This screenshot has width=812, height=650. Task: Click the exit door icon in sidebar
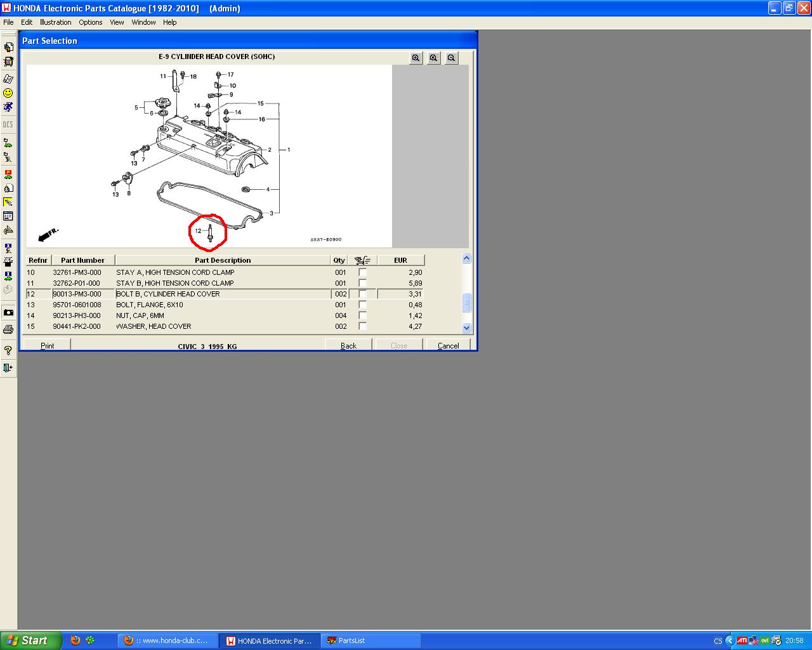(8, 368)
